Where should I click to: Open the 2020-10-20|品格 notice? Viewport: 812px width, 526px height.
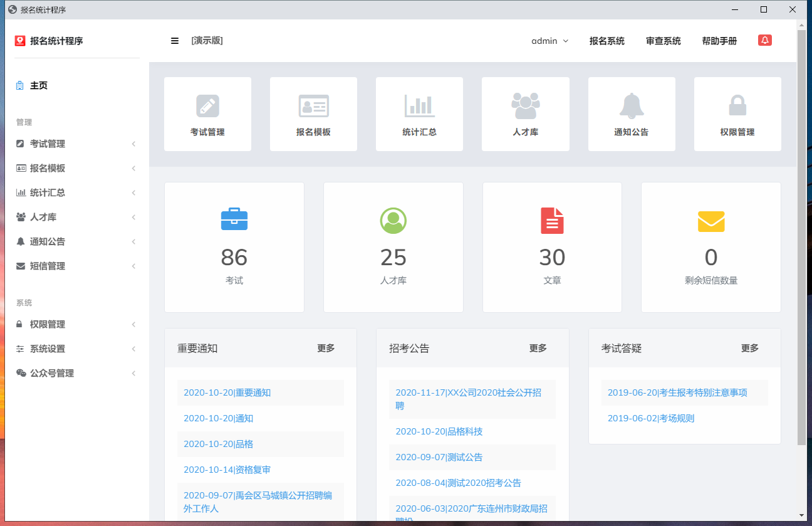[x=218, y=444]
